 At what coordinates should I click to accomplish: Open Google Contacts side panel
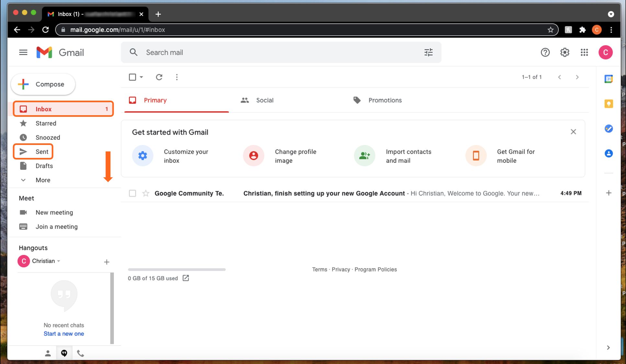(x=609, y=153)
